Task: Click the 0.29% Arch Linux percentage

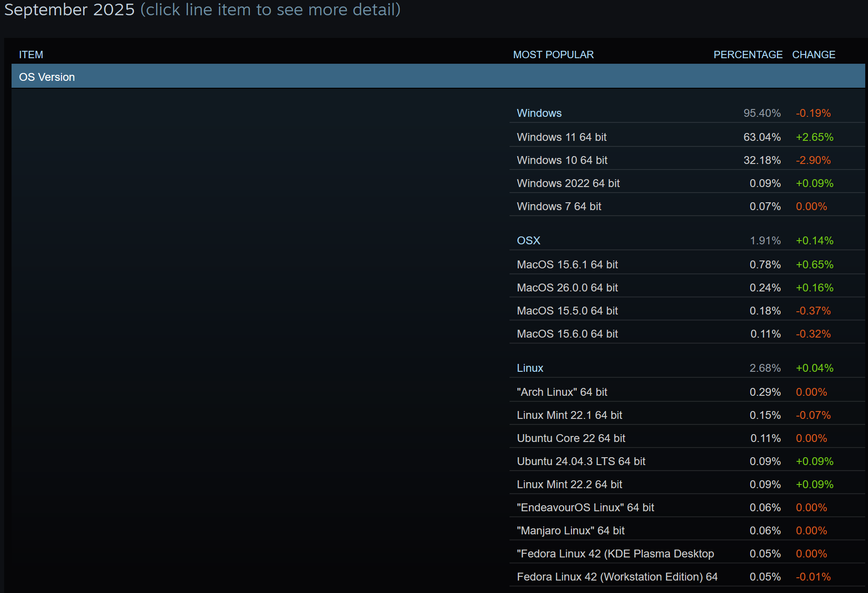Action: pyautogui.click(x=765, y=392)
